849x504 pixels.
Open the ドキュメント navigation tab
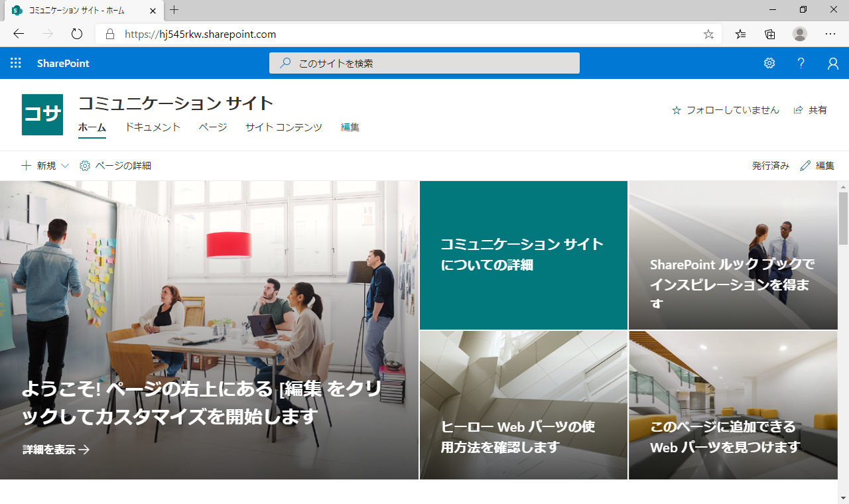tap(153, 127)
